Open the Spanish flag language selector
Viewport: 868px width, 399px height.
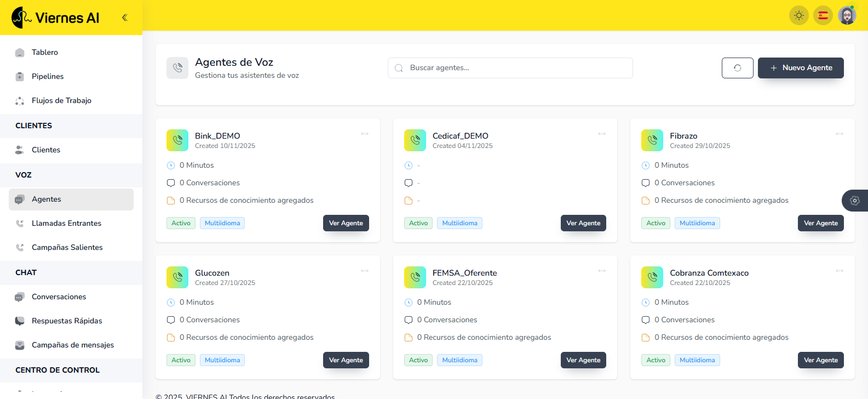[x=823, y=15]
